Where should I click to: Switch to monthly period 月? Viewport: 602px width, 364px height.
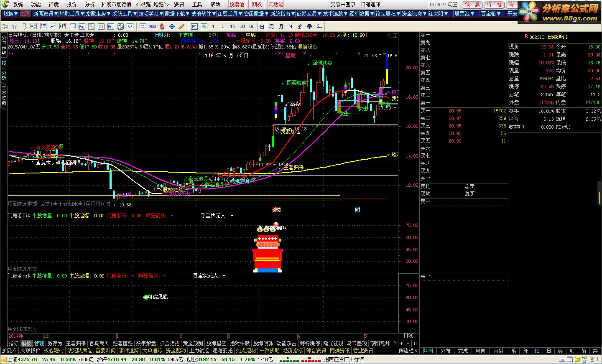[281, 26]
